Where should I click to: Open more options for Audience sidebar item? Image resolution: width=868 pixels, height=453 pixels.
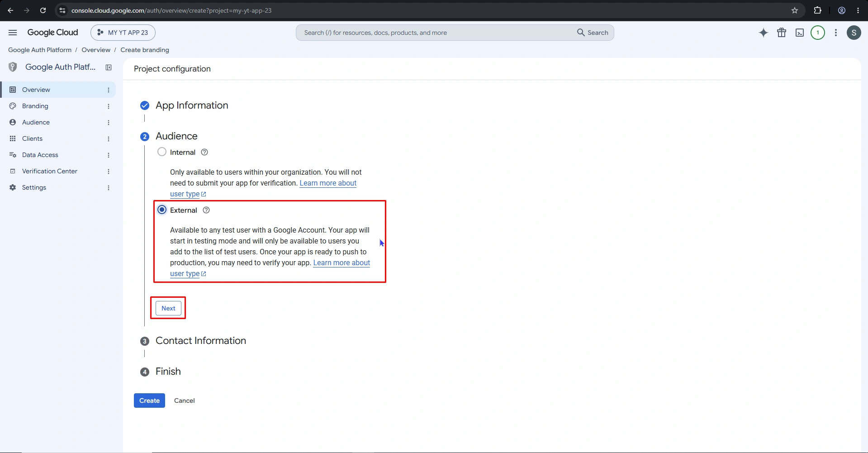coord(109,123)
